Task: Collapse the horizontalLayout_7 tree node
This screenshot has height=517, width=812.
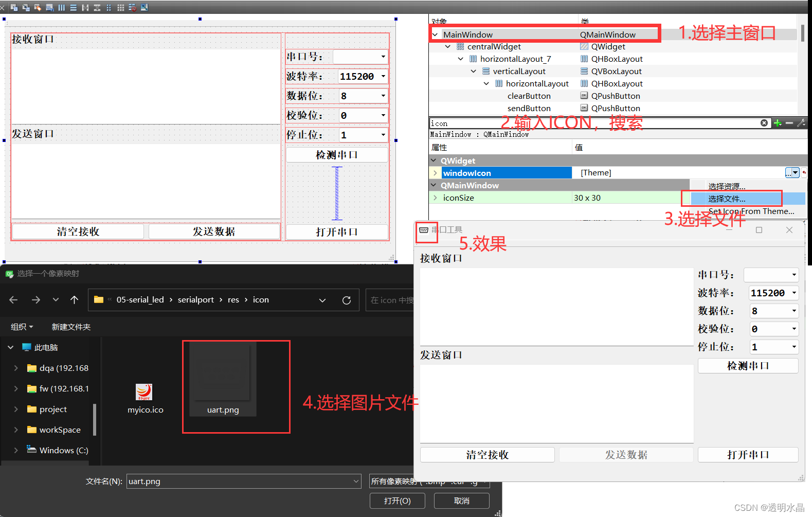Action: [x=461, y=59]
